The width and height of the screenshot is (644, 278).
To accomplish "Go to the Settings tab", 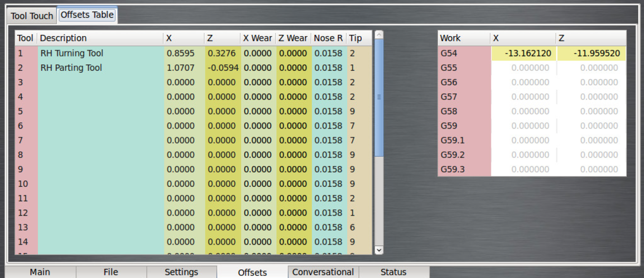I will (181, 272).
